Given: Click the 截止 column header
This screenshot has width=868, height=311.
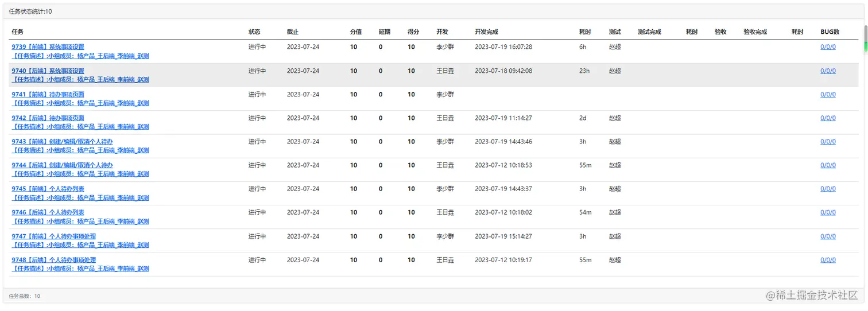Looking at the screenshot, I should [x=293, y=32].
